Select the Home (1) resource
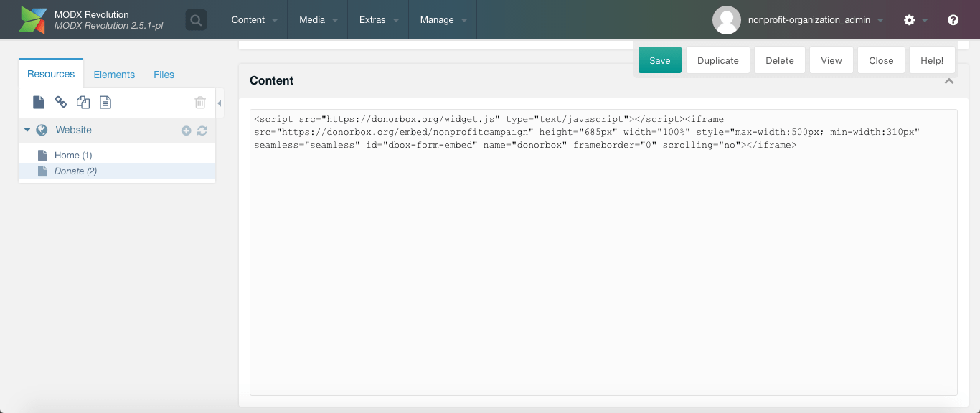Image resolution: width=980 pixels, height=413 pixels. 72,155
